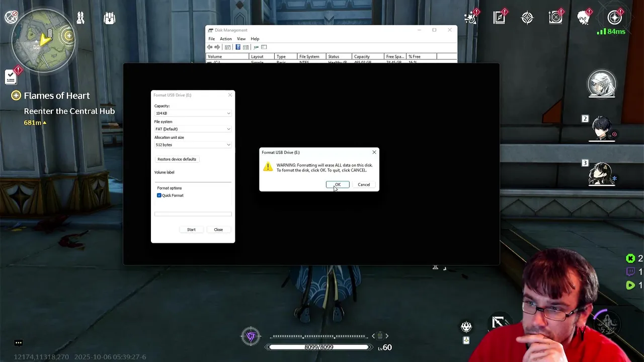Click the backpack inventory icon
644x362 pixels.
[109, 18]
